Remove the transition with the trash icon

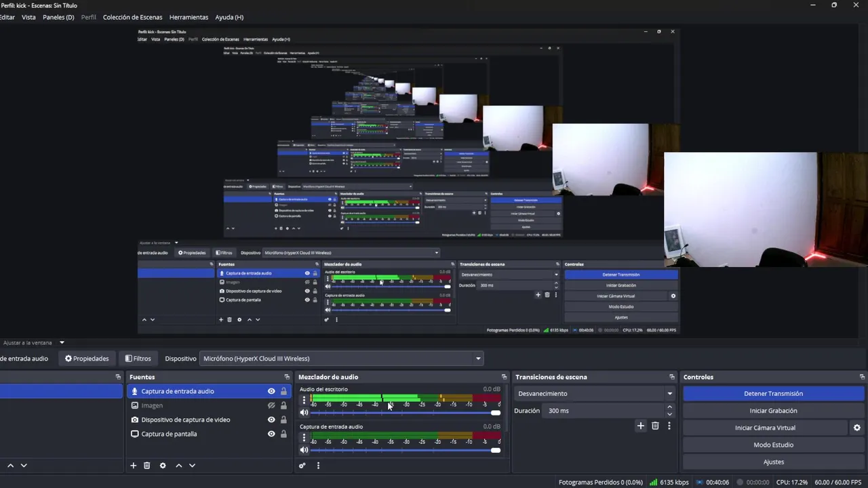click(655, 426)
